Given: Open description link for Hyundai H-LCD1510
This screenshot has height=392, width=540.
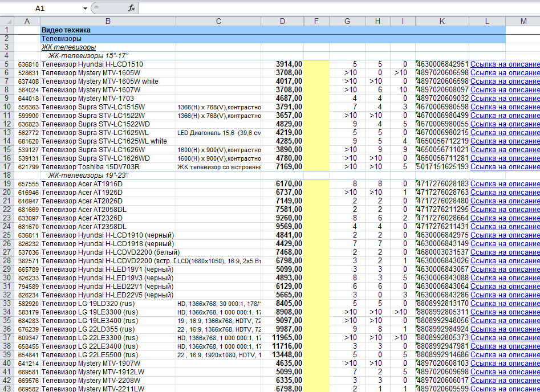Looking at the screenshot, I should coord(505,64).
